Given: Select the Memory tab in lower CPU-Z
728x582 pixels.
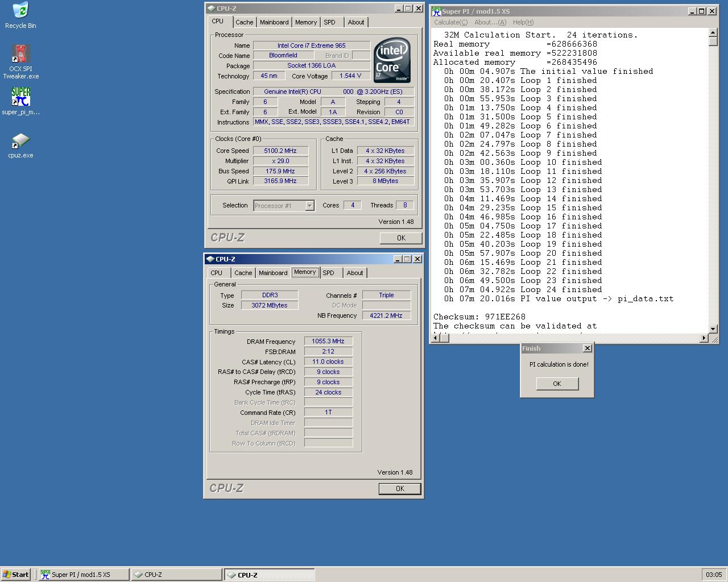Looking at the screenshot, I should click(305, 272).
